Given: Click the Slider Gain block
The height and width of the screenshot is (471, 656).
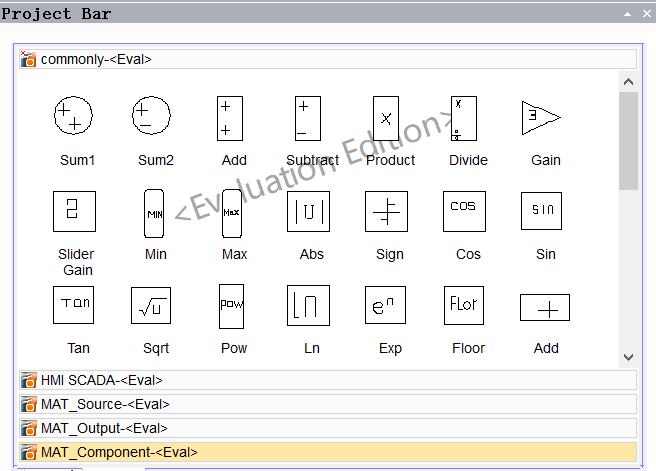Looking at the screenshot, I should pyautogui.click(x=74, y=211).
